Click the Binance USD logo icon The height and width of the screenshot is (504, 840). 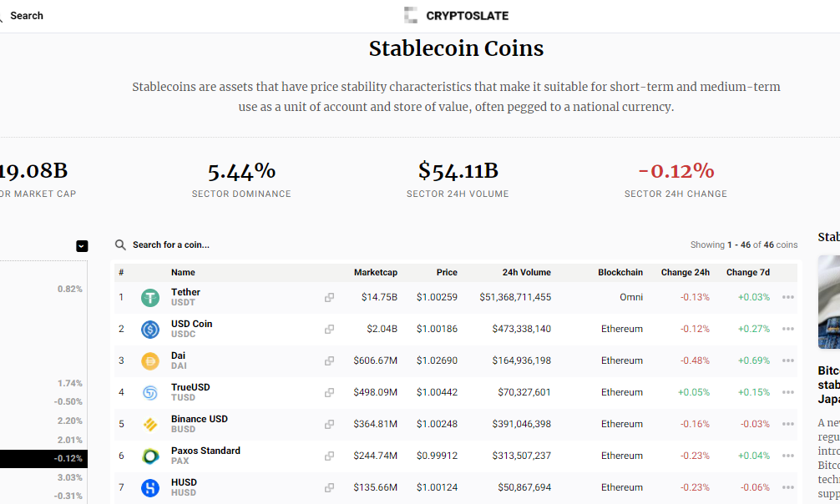150,424
